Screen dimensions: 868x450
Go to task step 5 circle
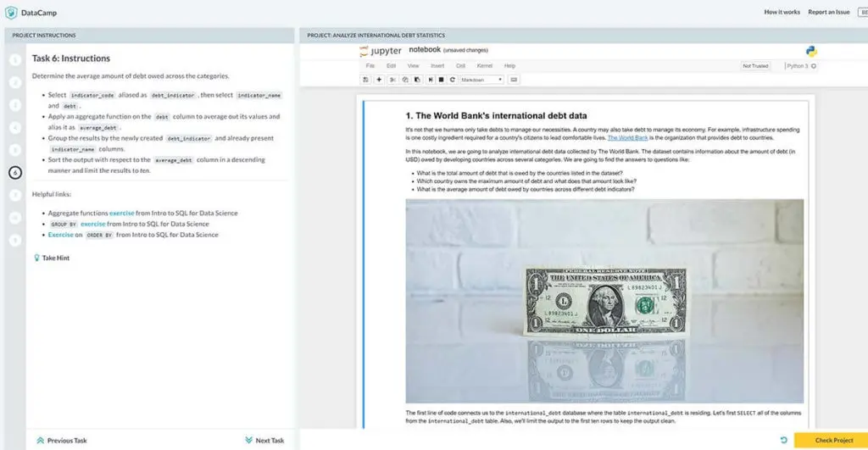[15, 150]
